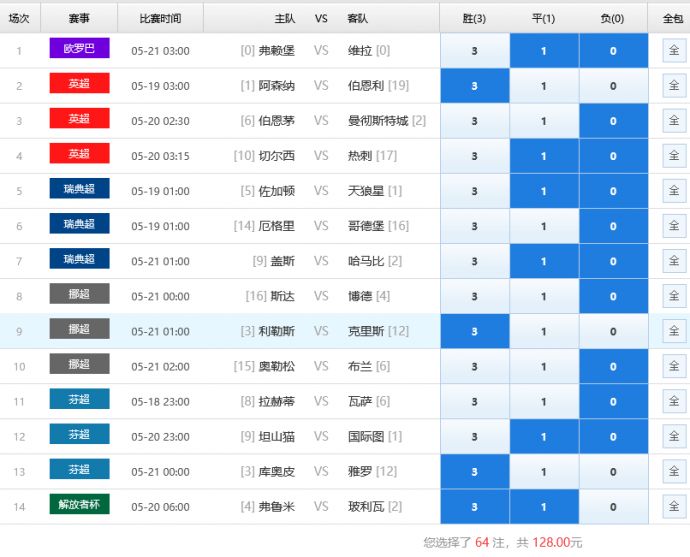
Task: Click the 解放者杯 league tag
Action: pos(79,504)
